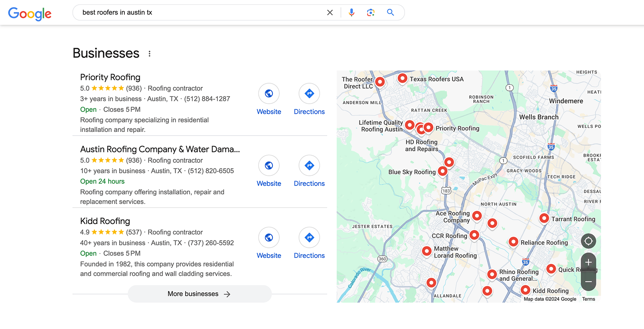Click the Wells Branch map label
The height and width of the screenshot is (329, 644).
(539, 117)
